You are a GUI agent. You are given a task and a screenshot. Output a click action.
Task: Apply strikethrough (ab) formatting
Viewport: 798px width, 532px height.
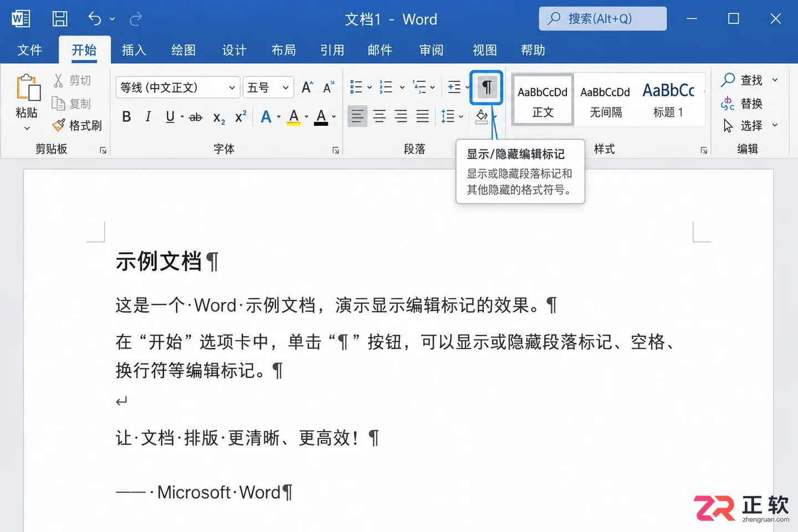tap(196, 117)
